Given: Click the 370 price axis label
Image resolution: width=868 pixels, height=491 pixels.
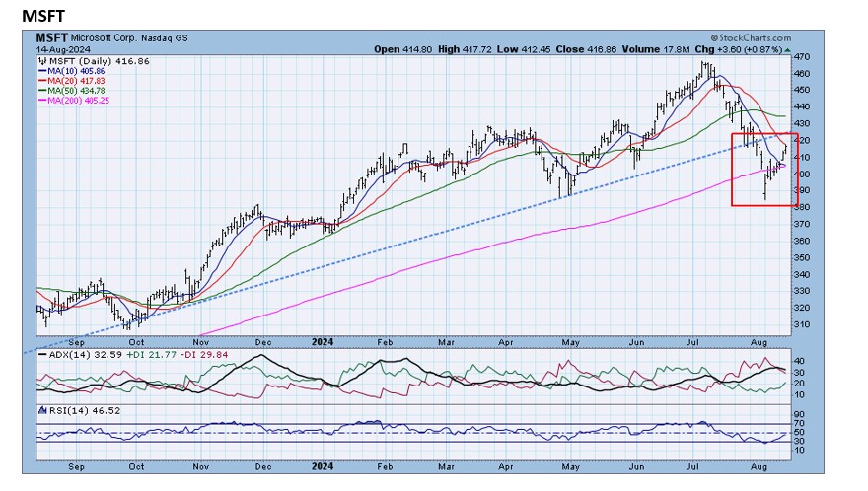Looking at the screenshot, I should coord(803,224).
